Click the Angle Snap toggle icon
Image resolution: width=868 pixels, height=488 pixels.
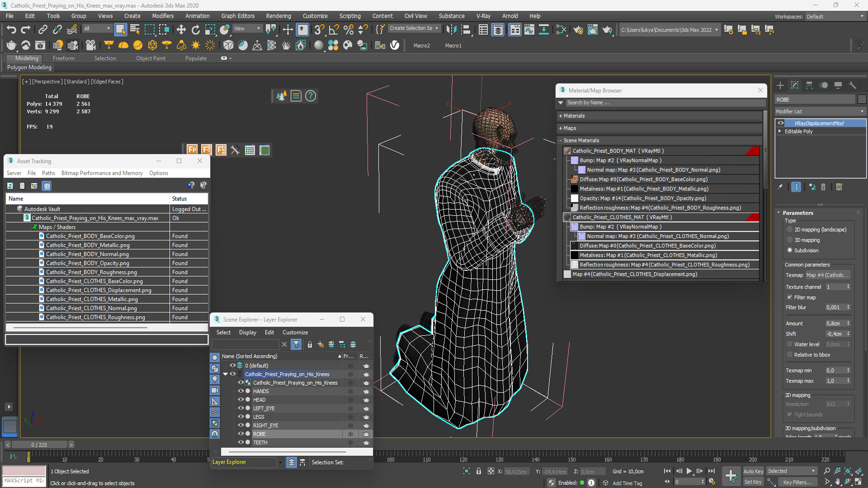(x=334, y=30)
